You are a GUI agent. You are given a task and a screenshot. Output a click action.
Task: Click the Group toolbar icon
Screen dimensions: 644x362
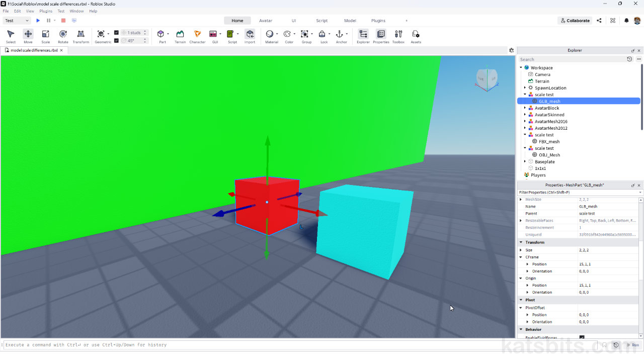304,34
